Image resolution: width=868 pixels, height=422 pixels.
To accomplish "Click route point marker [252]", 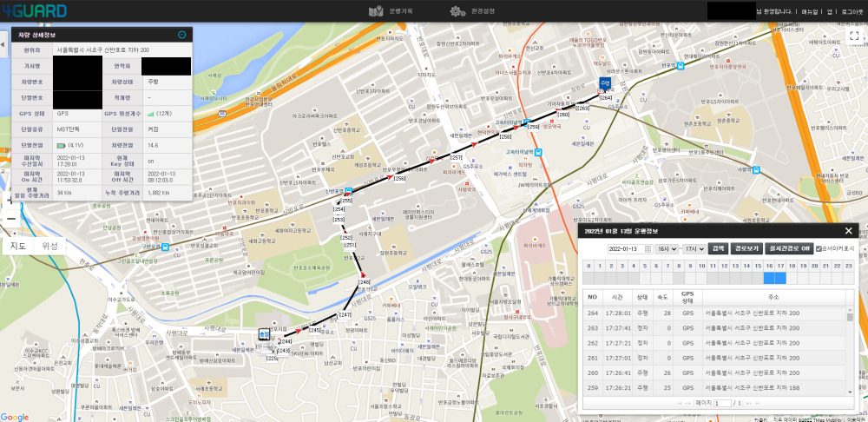I will (346, 237).
